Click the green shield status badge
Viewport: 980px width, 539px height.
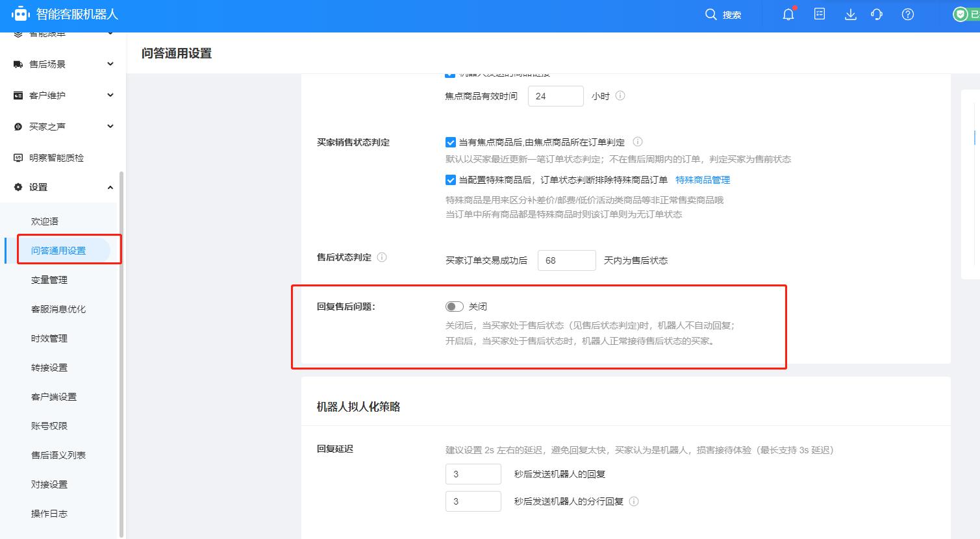point(961,14)
